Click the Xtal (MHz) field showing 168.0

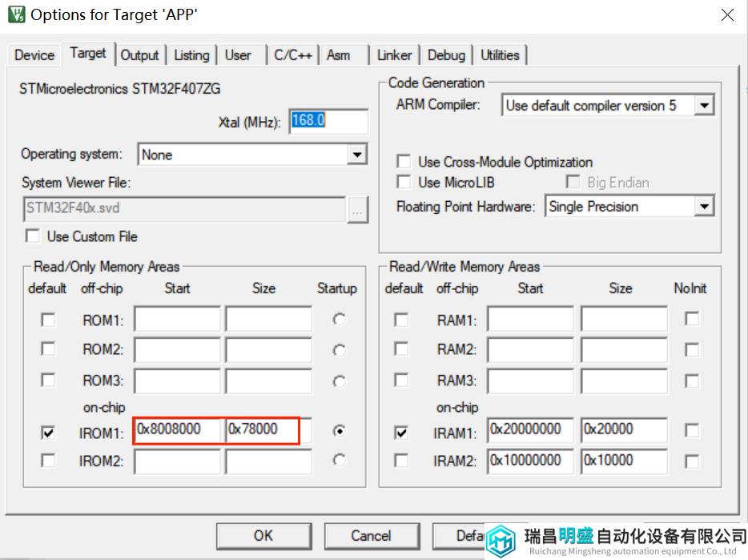pos(328,121)
